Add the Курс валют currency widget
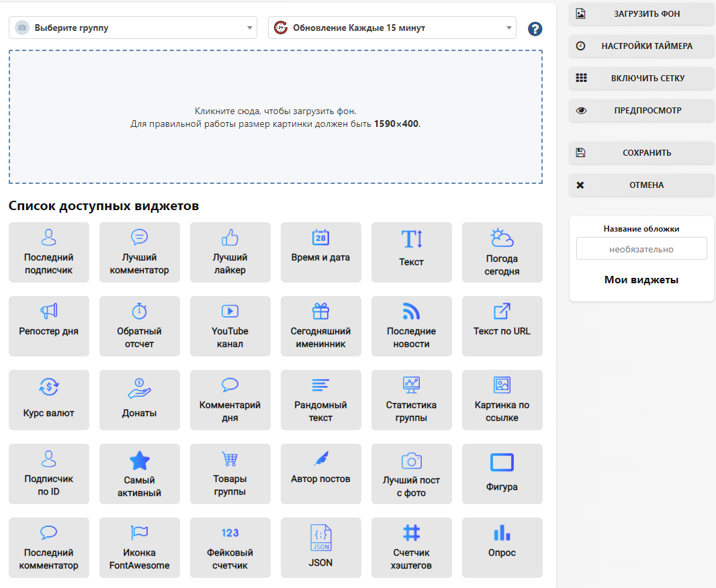 click(x=48, y=400)
